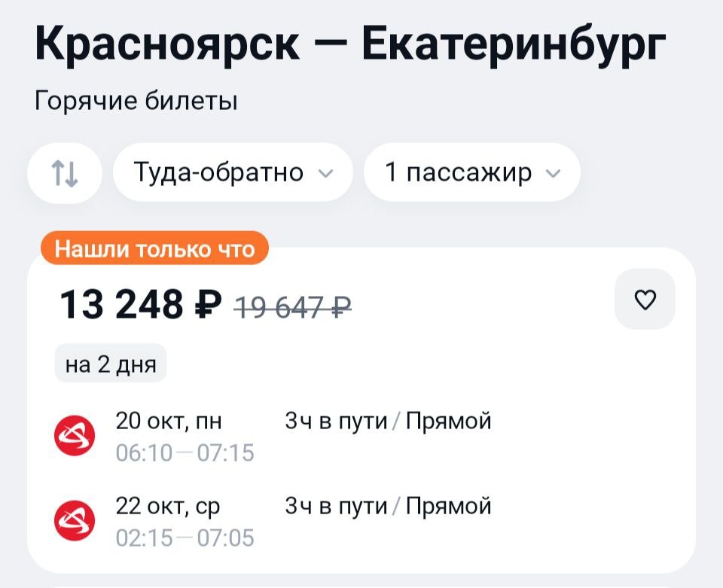The height and width of the screenshot is (588, 723).
Task: Tap the на 2 дня duration tag
Action: (111, 365)
